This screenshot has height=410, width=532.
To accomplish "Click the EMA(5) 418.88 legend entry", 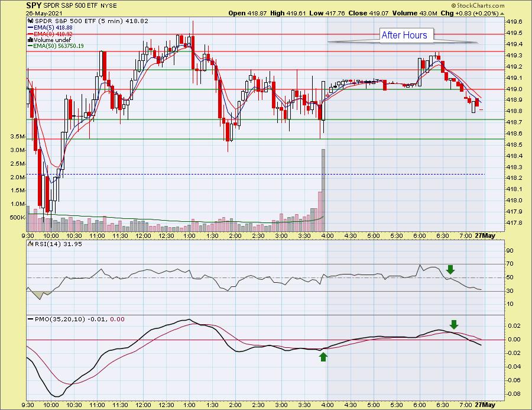I will click(53, 28).
